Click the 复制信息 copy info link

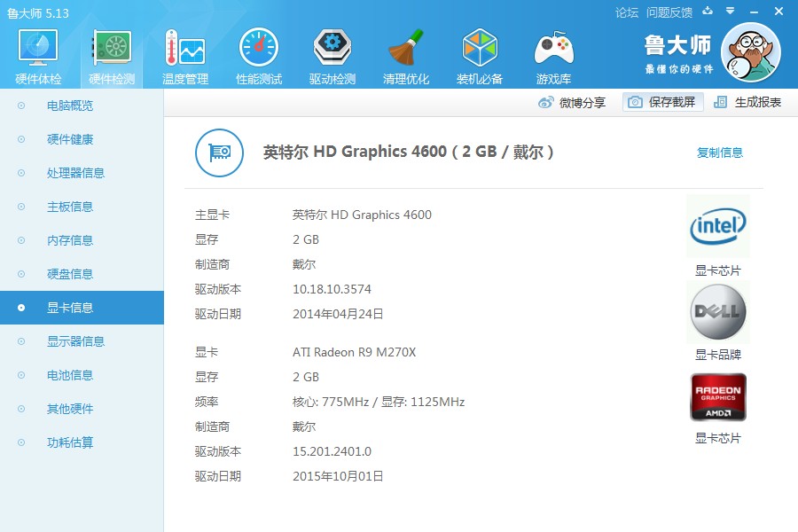coord(720,153)
